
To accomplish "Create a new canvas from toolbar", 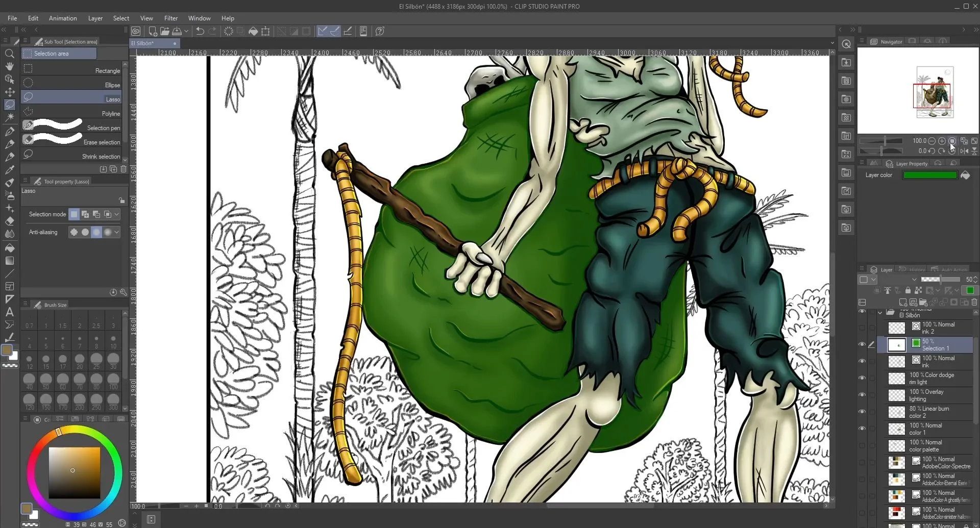I will [152, 31].
